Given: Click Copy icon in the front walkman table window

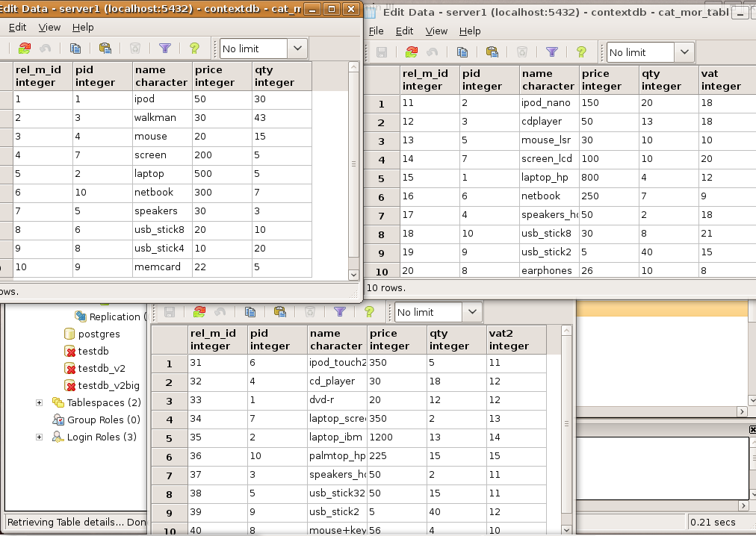Looking at the screenshot, I should (75, 49).
